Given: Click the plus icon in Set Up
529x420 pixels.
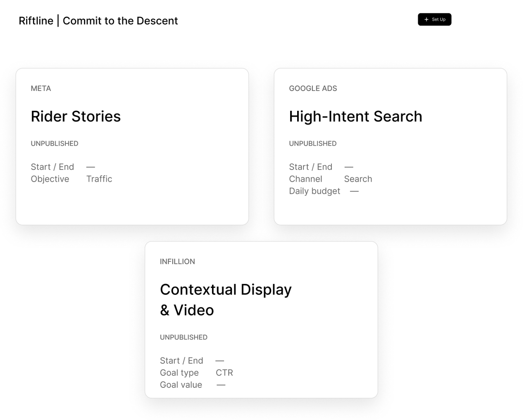Looking at the screenshot, I should pos(427,19).
